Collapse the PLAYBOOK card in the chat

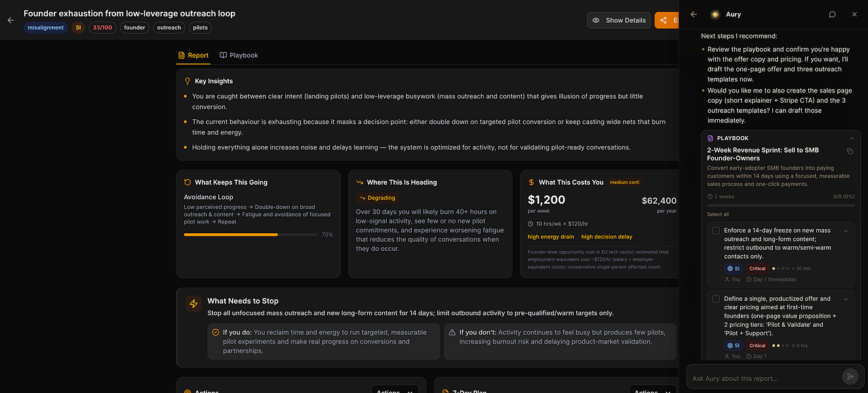pos(851,138)
